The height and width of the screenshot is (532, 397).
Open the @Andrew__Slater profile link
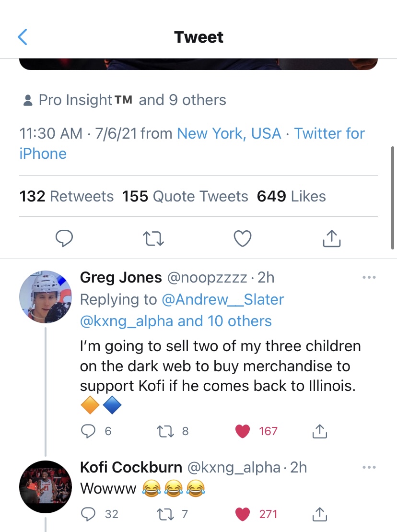click(223, 299)
